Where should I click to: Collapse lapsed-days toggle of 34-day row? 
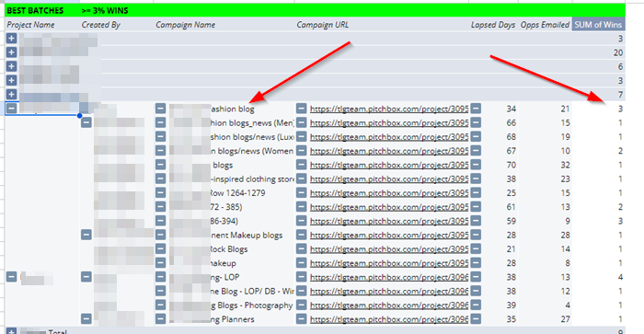(476, 109)
